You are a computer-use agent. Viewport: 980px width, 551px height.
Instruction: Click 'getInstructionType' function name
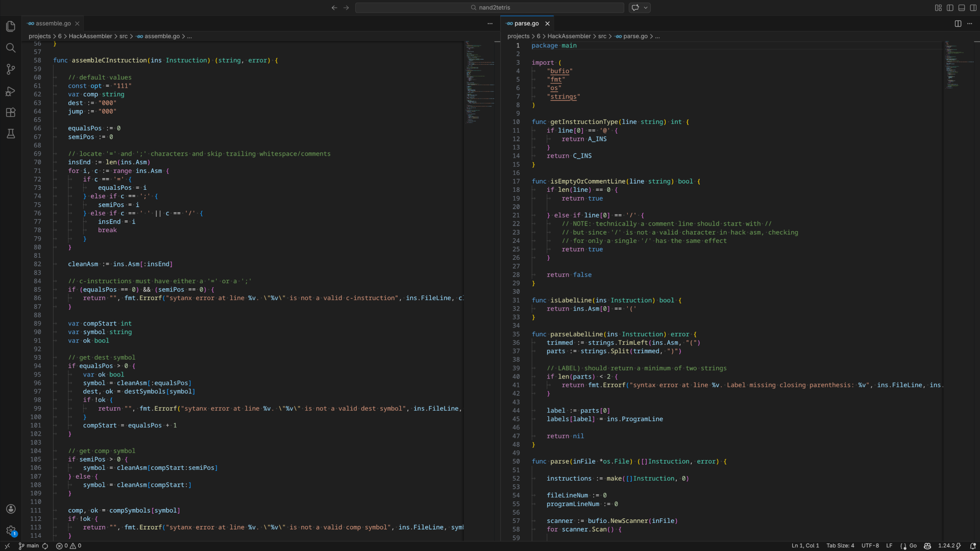point(584,122)
